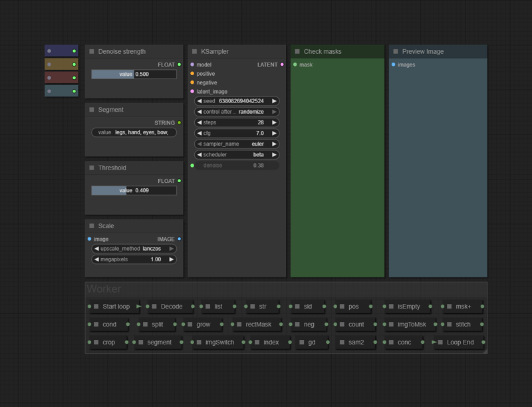Click the KSampler negative input socket
The width and height of the screenshot is (532, 407).
click(192, 82)
